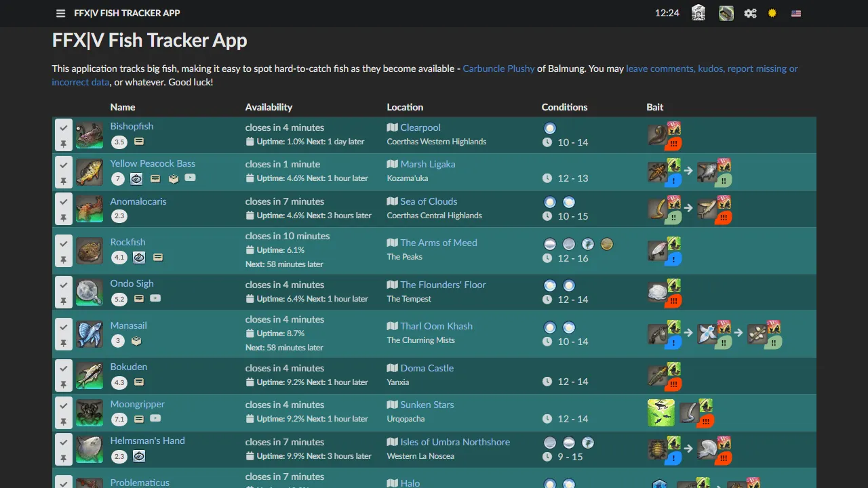Uncheck the Bishopfish tracking checkbox
The image size is (868, 488).
coord(63,127)
